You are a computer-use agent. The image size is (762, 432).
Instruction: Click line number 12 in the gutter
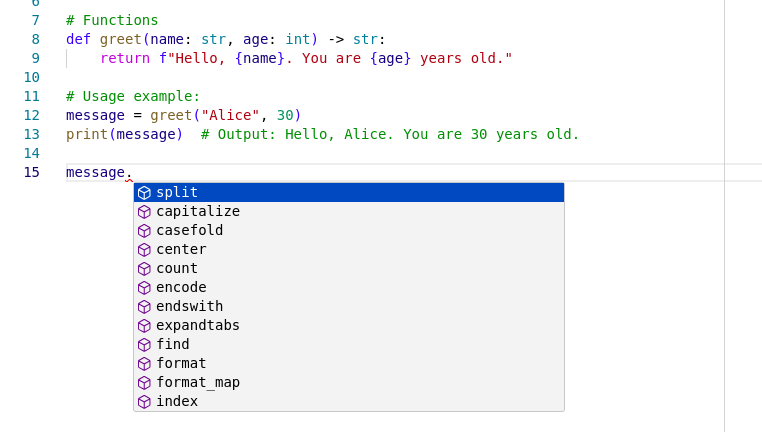point(31,115)
